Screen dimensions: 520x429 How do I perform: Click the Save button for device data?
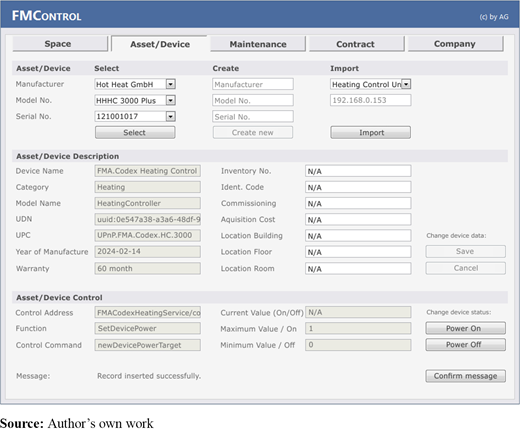click(x=465, y=251)
